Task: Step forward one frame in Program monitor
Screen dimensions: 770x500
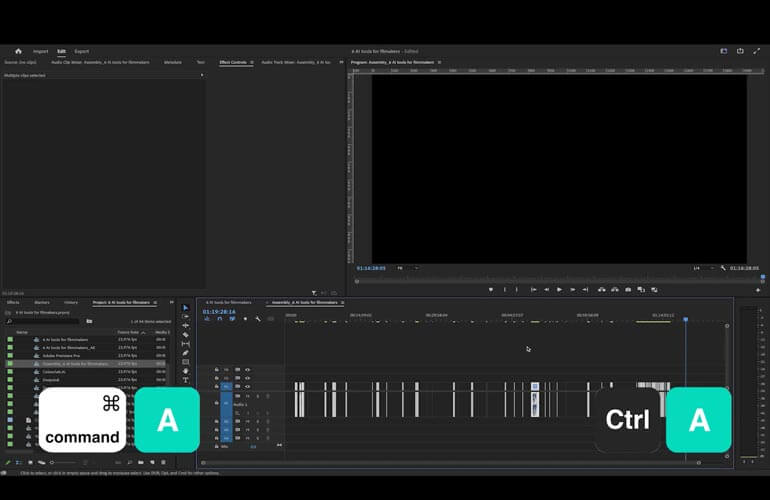Action: point(573,290)
